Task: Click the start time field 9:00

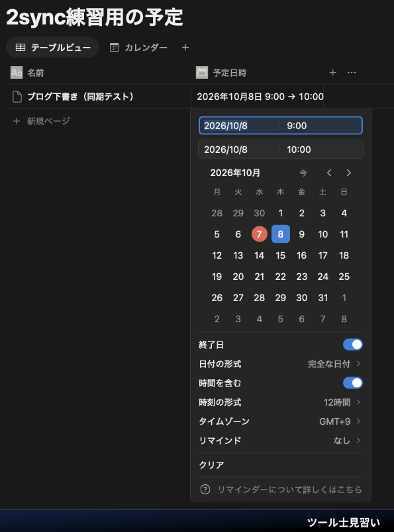Action: [320, 126]
